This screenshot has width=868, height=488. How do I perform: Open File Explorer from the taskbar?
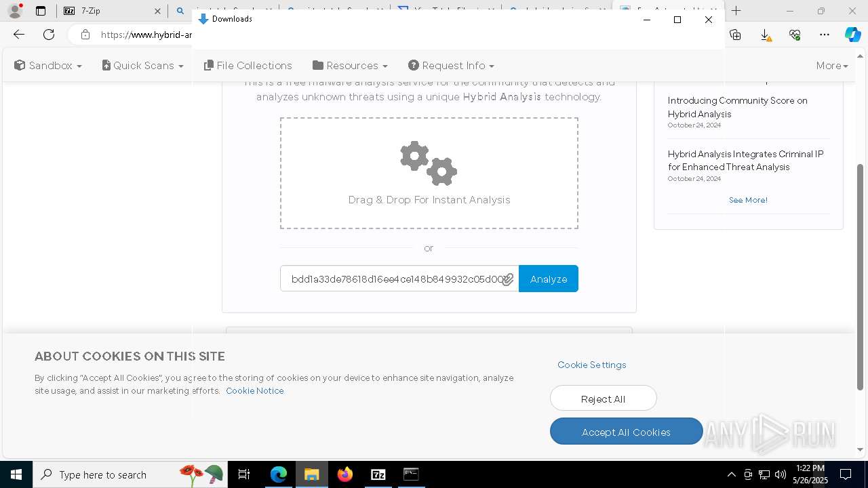[x=311, y=474]
